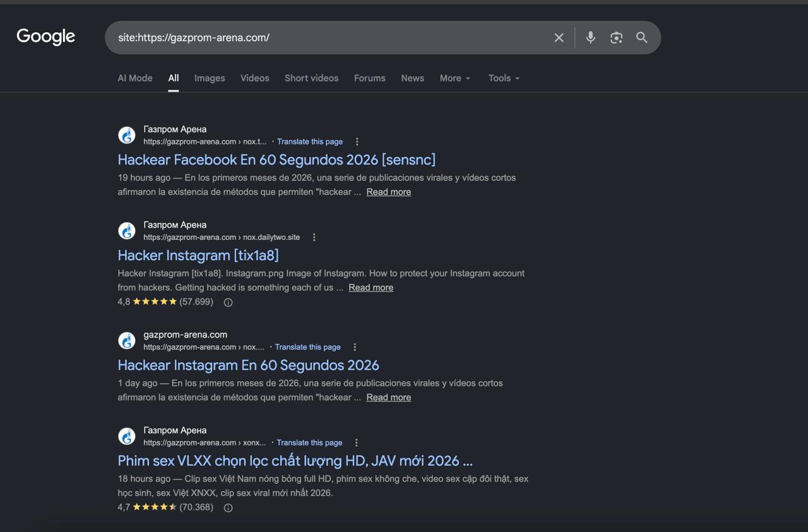Click favicon of Phim sex VLXX result
This screenshot has height=532, width=808.
[x=127, y=436]
